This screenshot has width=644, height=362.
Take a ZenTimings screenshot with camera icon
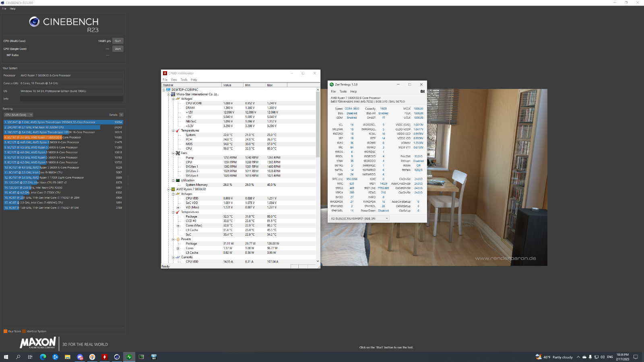[422, 91]
